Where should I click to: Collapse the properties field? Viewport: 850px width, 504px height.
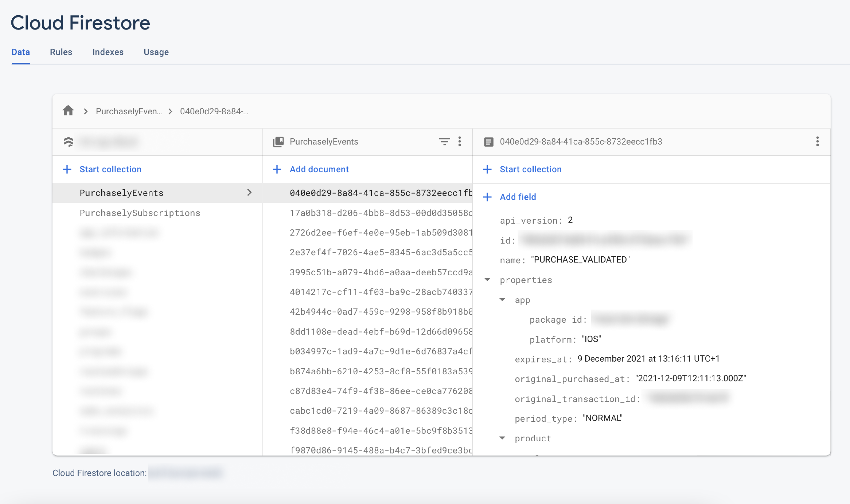tap(487, 280)
